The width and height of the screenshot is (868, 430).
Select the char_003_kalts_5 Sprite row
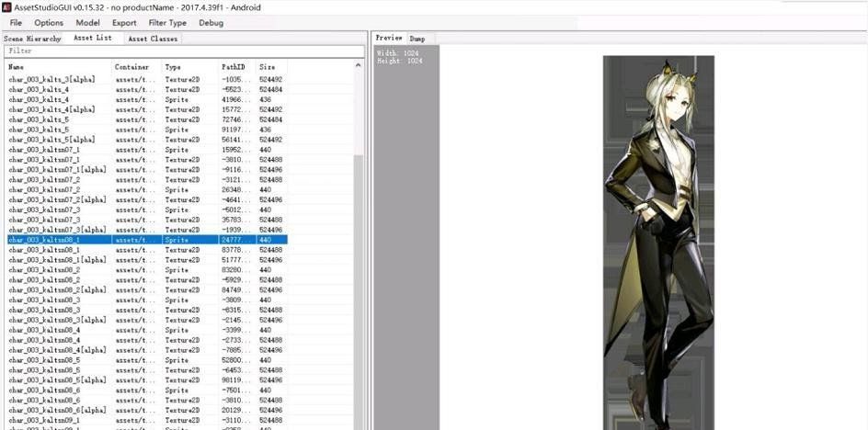(147, 130)
